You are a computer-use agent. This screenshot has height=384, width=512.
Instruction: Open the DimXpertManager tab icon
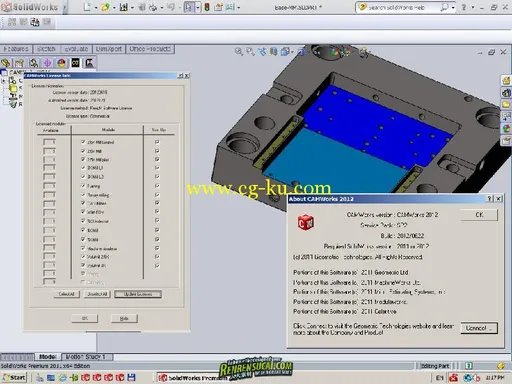tap(48, 63)
